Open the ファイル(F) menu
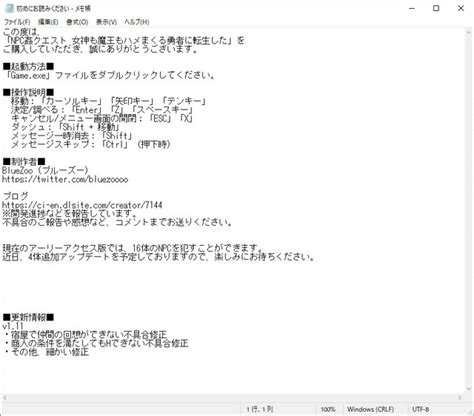This screenshot has height=416, width=474. 17,22
